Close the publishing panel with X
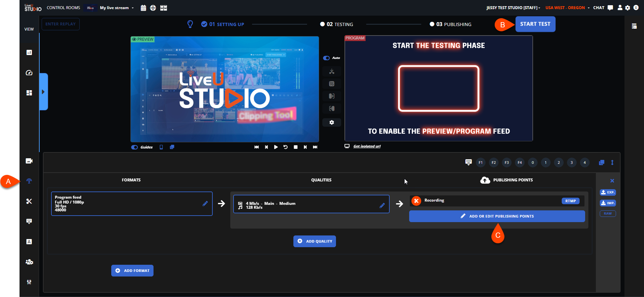This screenshot has height=297, width=644. pos(612,181)
